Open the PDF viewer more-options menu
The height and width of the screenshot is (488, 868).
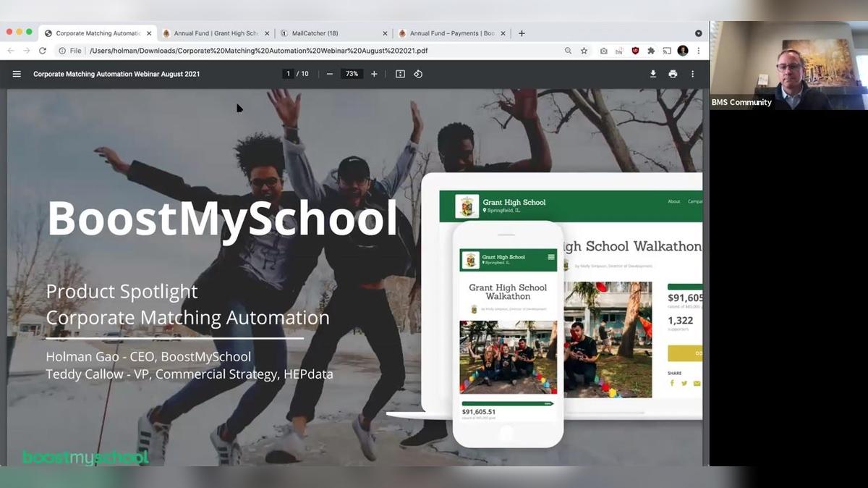pos(692,73)
